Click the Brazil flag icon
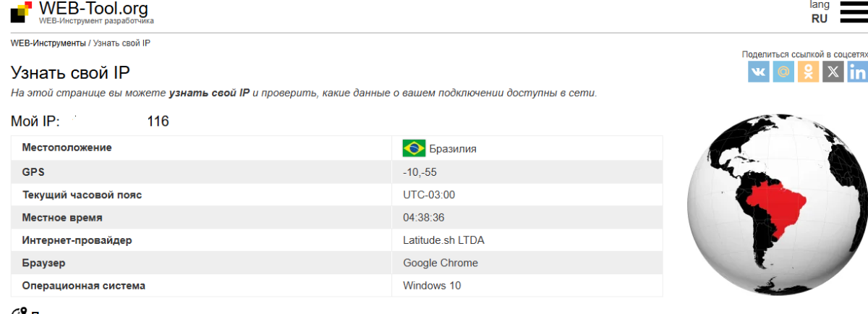 point(414,148)
